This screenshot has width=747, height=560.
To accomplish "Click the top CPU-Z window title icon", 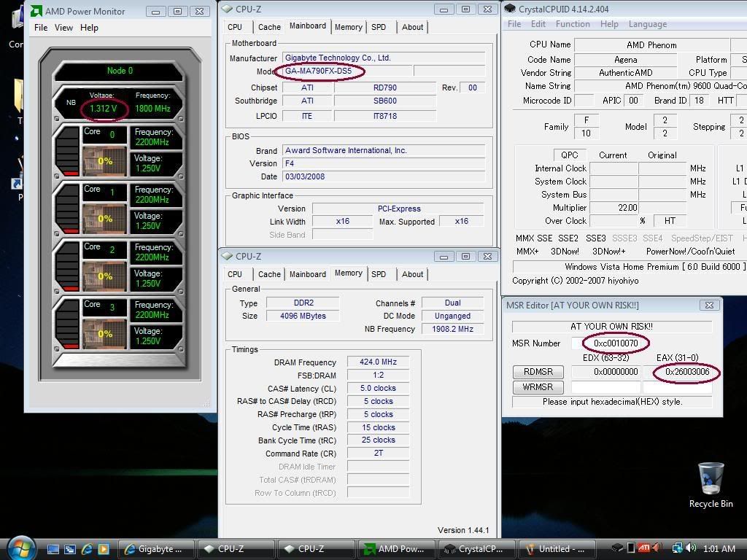I will tap(228, 9).
